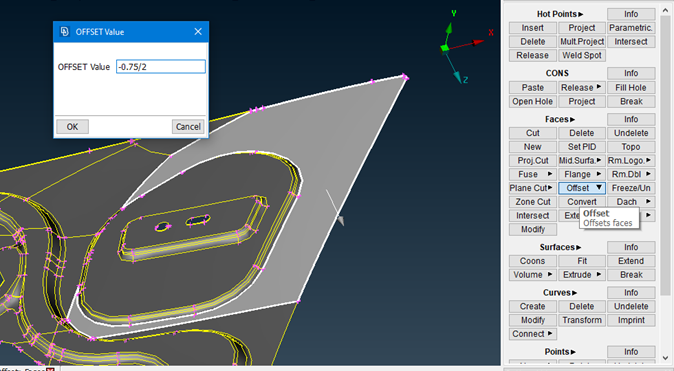Image resolution: width=674 pixels, height=371 pixels.
Task: Click OK in the OFFSET Value dialog
Action: [x=72, y=127]
